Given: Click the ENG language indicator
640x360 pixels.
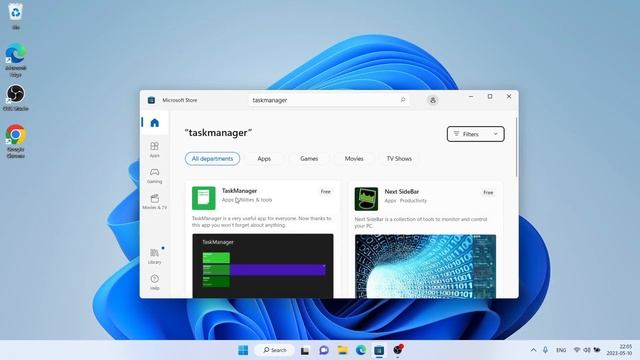Looking at the screenshot, I should 561,350.
